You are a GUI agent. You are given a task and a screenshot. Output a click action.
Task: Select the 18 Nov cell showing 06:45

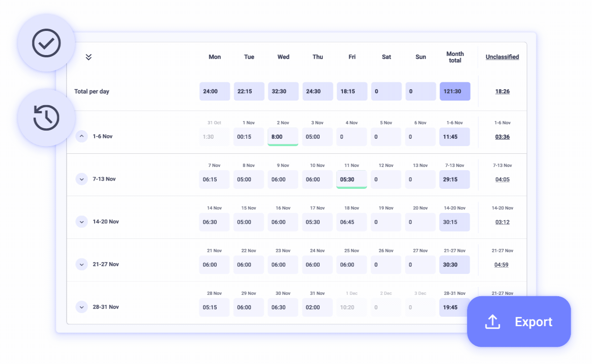[x=352, y=222]
